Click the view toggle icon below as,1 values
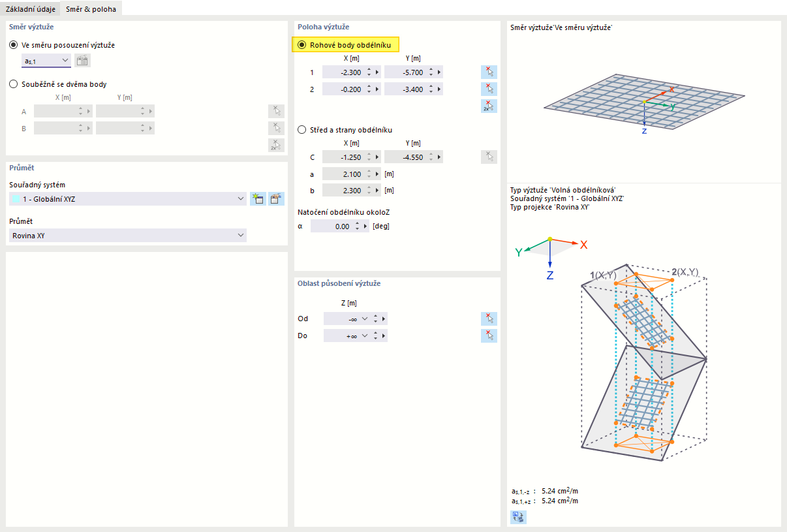The width and height of the screenshot is (787, 532). (x=518, y=517)
